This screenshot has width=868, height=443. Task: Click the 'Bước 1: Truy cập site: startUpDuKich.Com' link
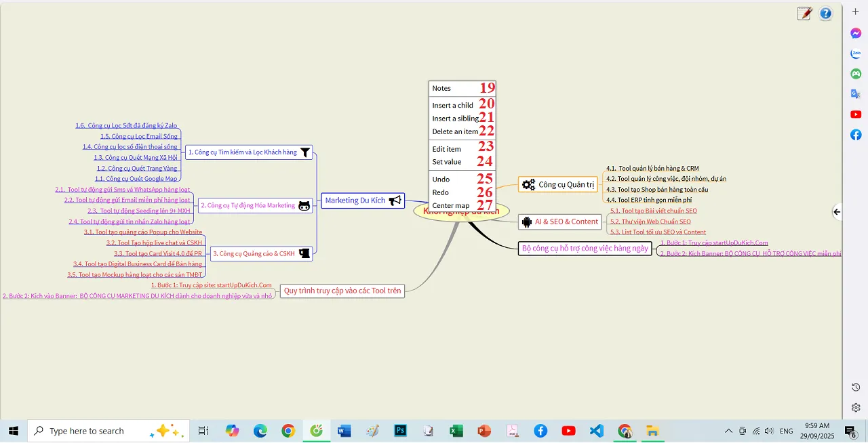click(x=212, y=285)
